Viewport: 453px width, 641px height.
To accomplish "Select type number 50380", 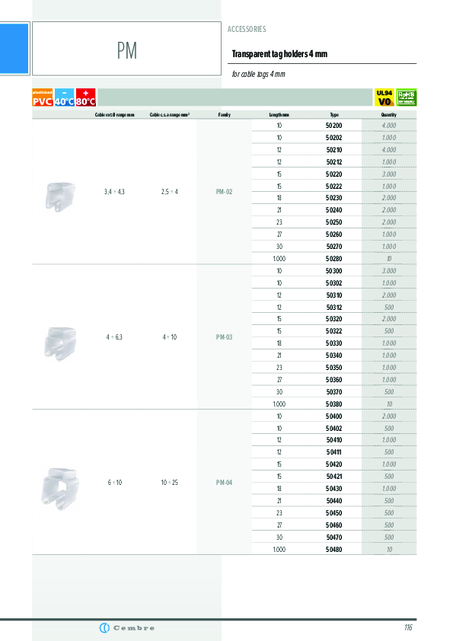I will tap(334, 404).
